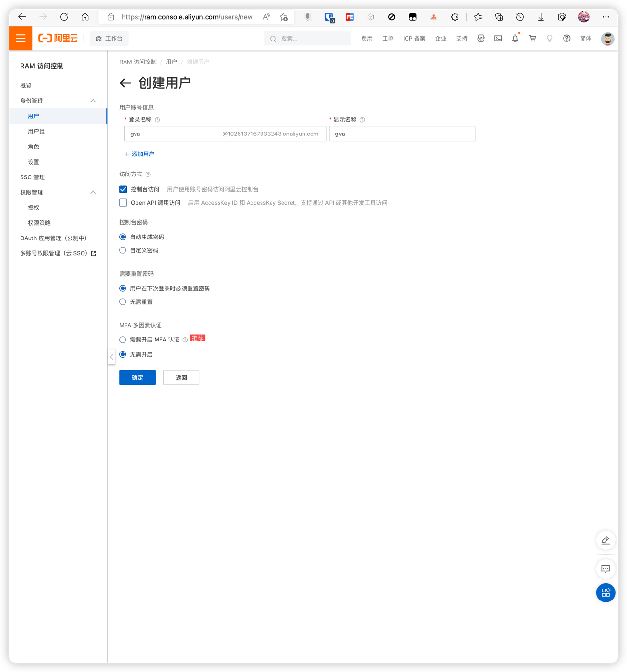Open the floating feedback chat icon
Screen dimensions: 627x672
[x=606, y=569]
